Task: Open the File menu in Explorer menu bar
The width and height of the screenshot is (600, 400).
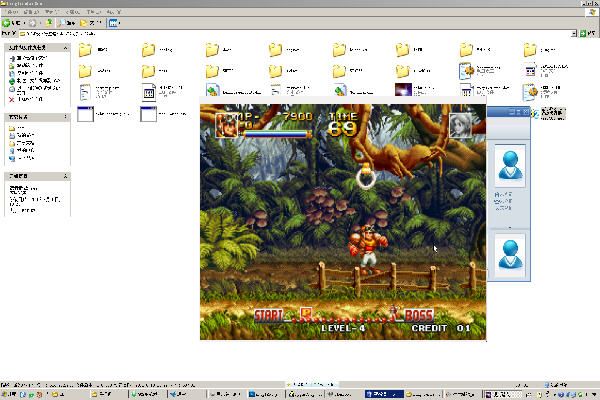Action: click(x=12, y=12)
